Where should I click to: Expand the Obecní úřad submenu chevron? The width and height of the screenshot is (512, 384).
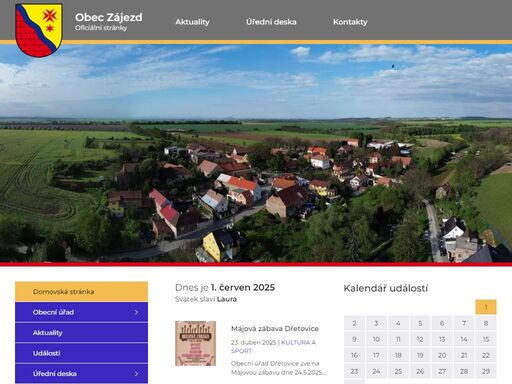coord(136,312)
